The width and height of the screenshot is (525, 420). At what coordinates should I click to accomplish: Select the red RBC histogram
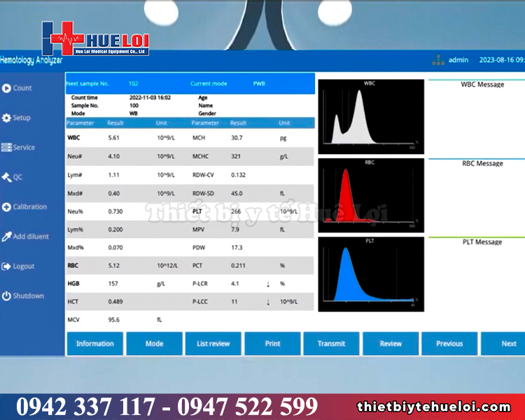[371, 194]
